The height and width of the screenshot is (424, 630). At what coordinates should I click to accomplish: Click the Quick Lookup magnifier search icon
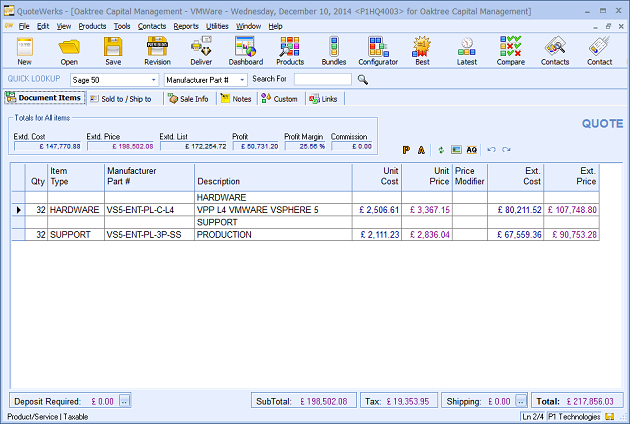(363, 79)
